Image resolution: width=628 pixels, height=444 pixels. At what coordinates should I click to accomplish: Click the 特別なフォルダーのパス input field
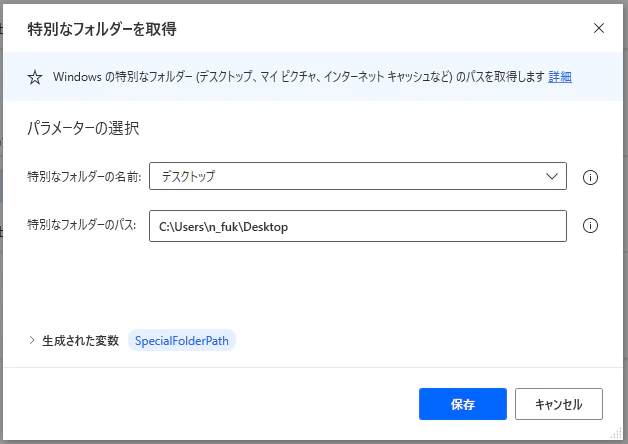pyautogui.click(x=358, y=226)
